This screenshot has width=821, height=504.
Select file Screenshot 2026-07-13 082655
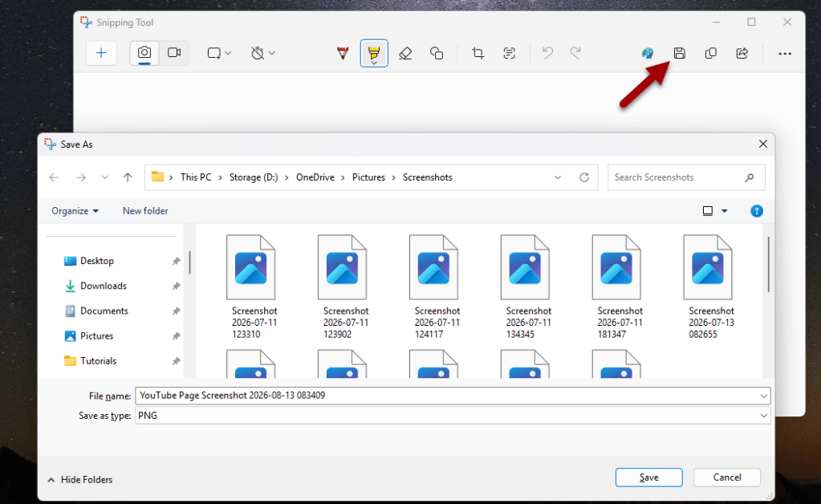click(x=709, y=287)
